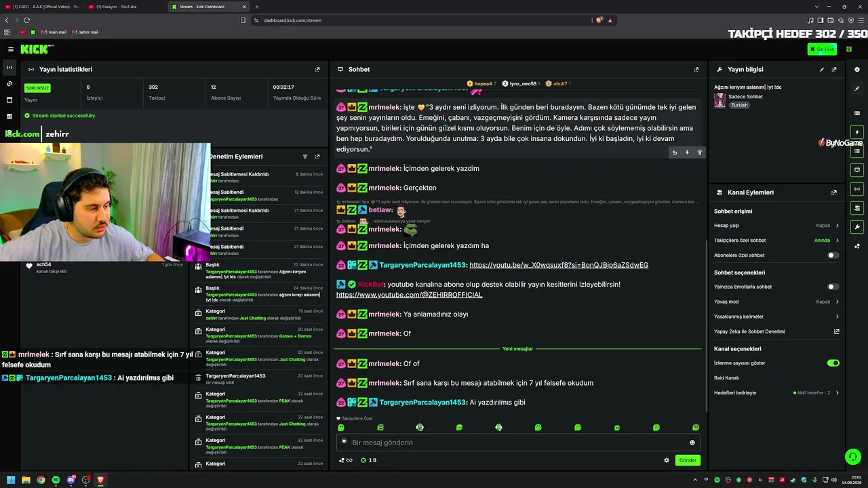Open the Windows Start menu

pyautogui.click(x=11, y=480)
